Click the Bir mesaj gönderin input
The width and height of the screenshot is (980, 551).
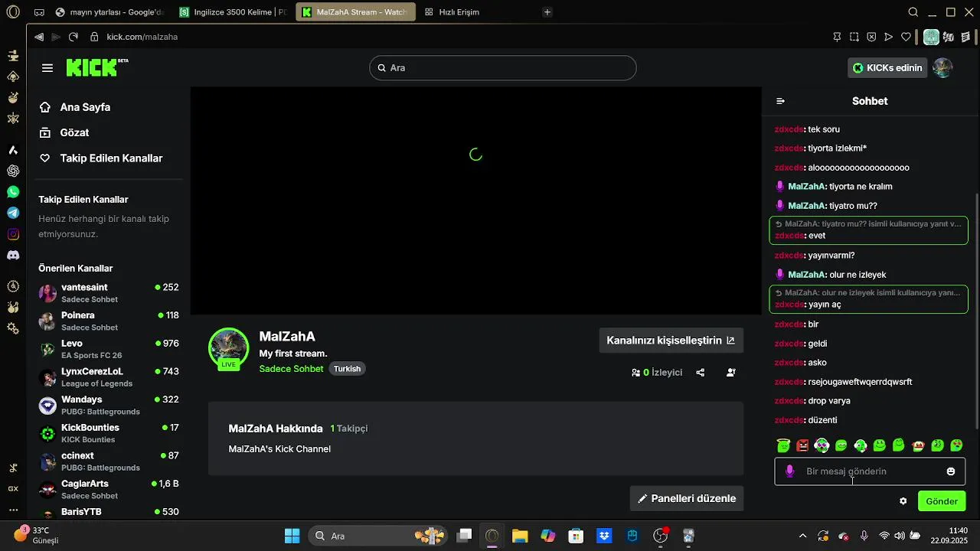pyautogui.click(x=870, y=471)
